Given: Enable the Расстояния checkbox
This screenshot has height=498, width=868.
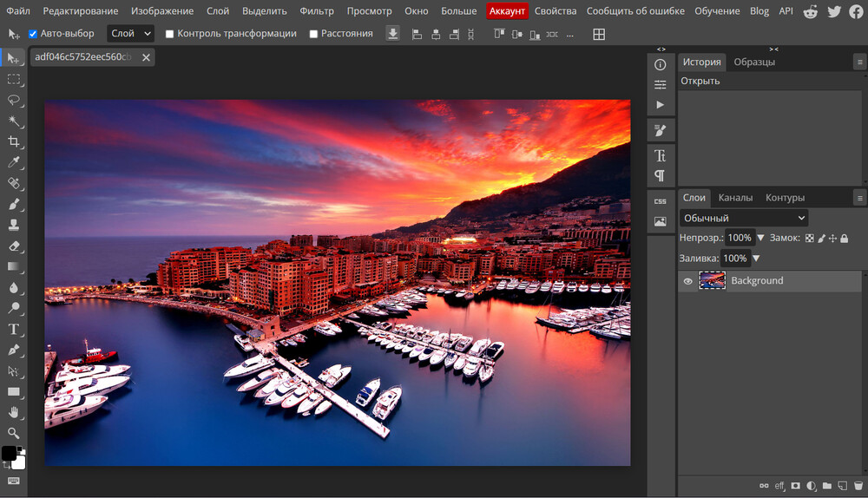Looking at the screenshot, I should tap(313, 34).
